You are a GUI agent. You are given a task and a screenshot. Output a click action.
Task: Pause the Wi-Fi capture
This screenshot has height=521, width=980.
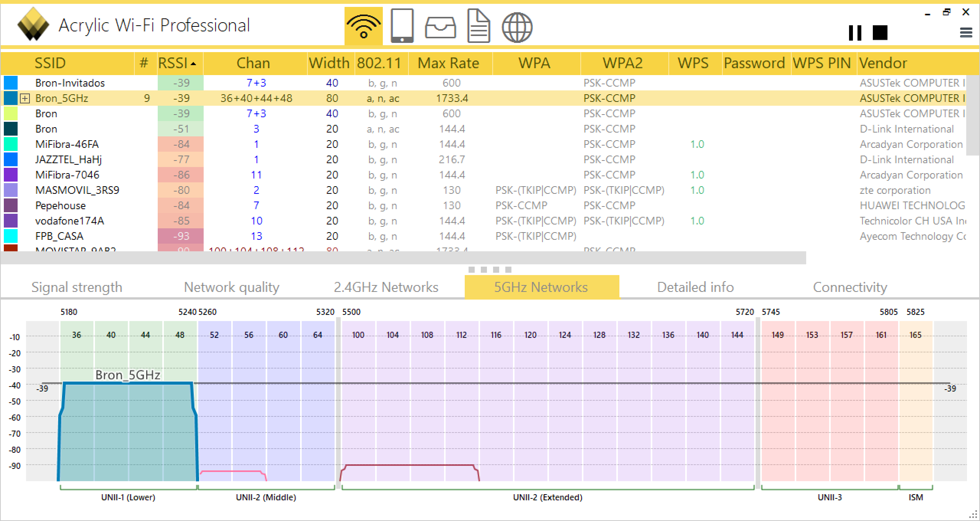pos(855,33)
